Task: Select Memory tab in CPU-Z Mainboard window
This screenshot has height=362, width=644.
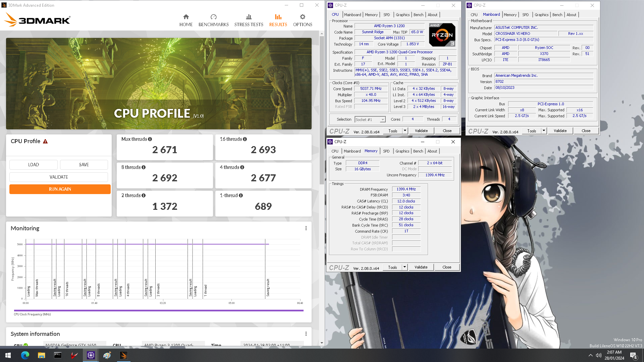Action: pyautogui.click(x=510, y=15)
